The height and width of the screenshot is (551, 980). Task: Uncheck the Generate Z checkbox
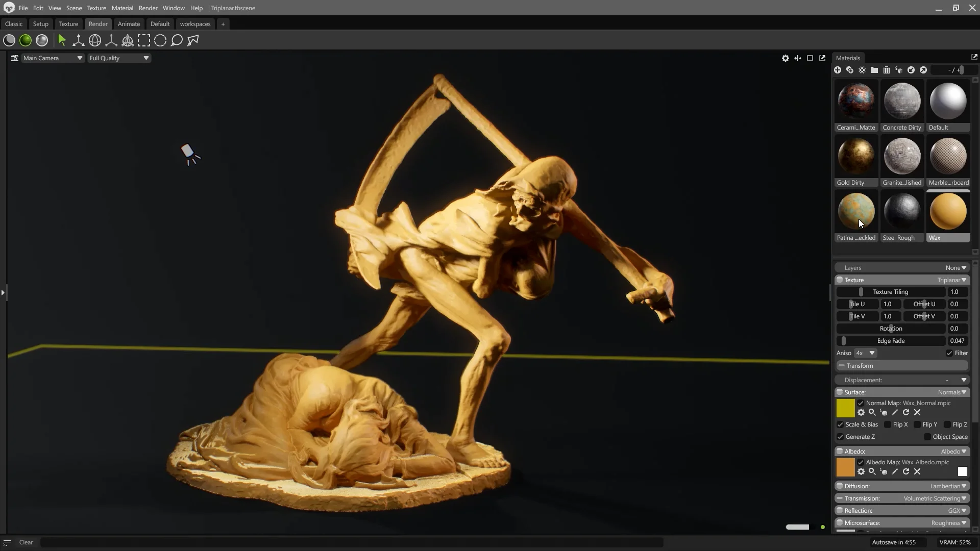(840, 437)
